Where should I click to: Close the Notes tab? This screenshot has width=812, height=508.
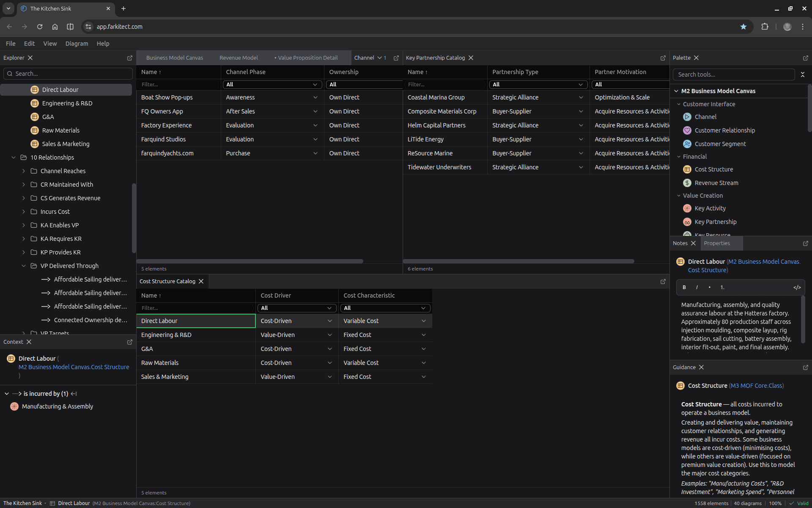pos(693,243)
